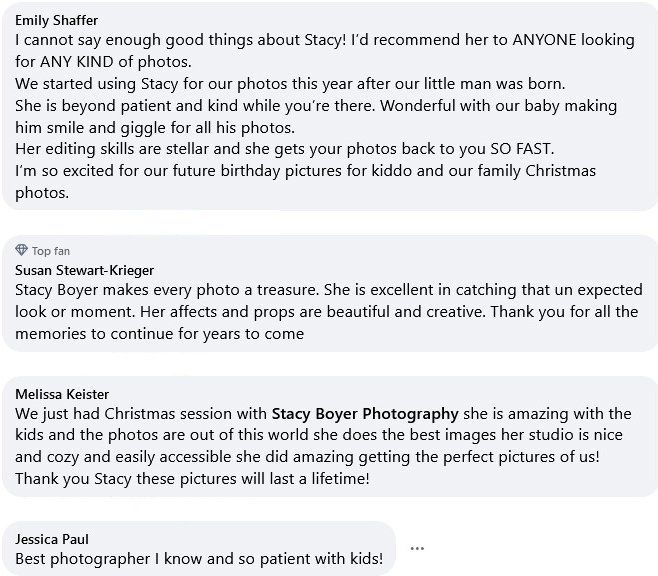Open Jessica Paul's profile name link
Screen dimensions: 658x576
52,539
